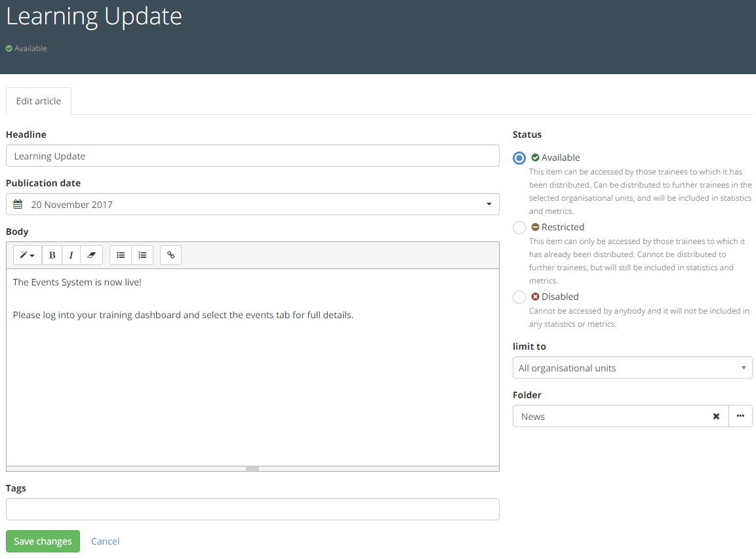Click the insert link icon
This screenshot has width=756, height=559.
point(170,255)
